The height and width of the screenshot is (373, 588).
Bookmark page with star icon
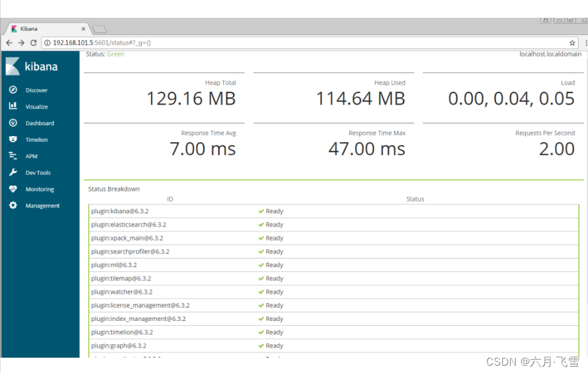pos(572,43)
